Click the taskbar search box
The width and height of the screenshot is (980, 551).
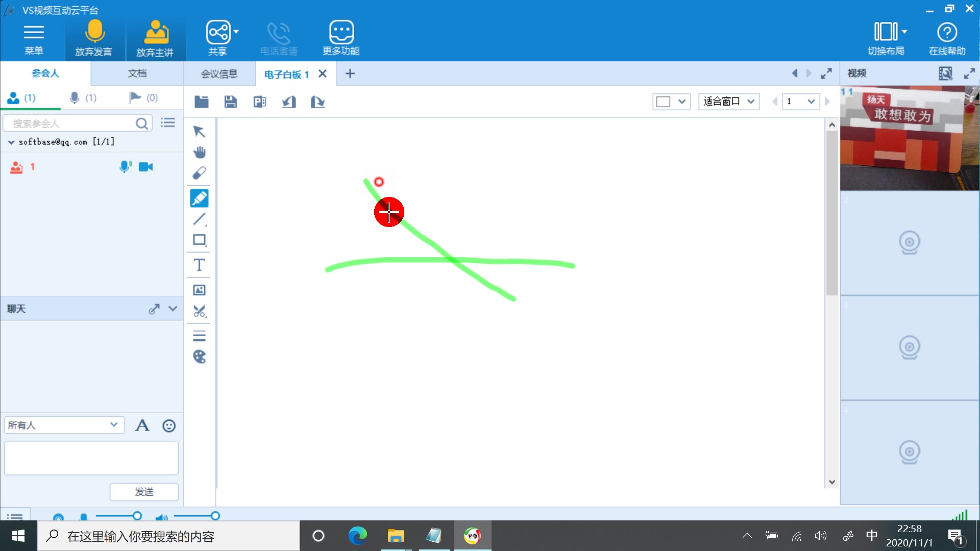(x=168, y=536)
